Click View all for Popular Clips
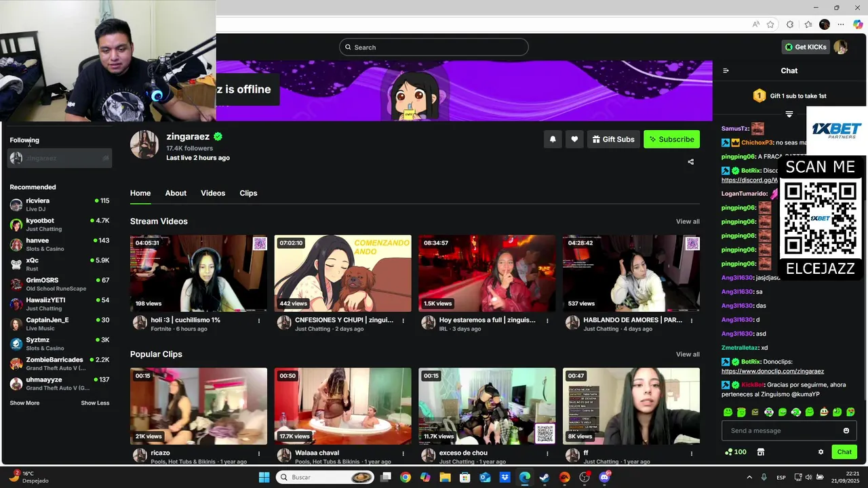Viewport: 868px width, 488px height. pos(688,354)
